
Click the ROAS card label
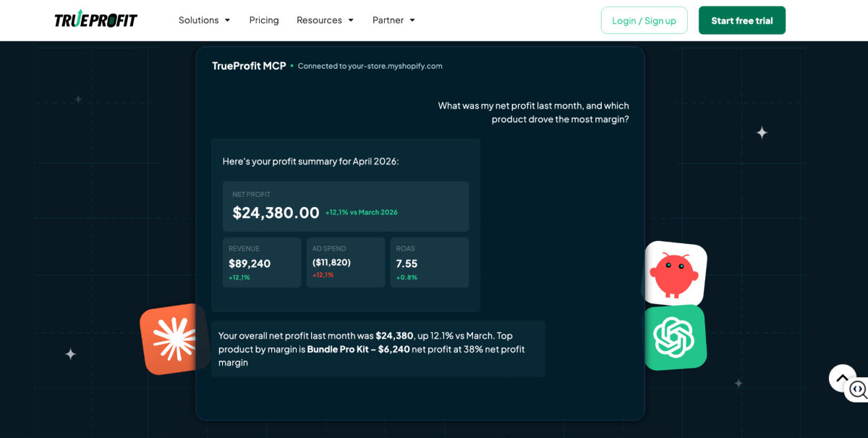point(405,248)
